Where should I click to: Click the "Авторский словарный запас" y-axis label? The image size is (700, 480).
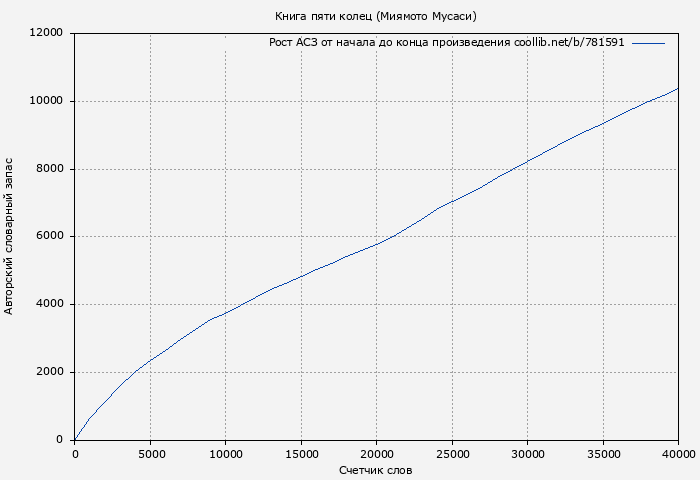(10, 236)
